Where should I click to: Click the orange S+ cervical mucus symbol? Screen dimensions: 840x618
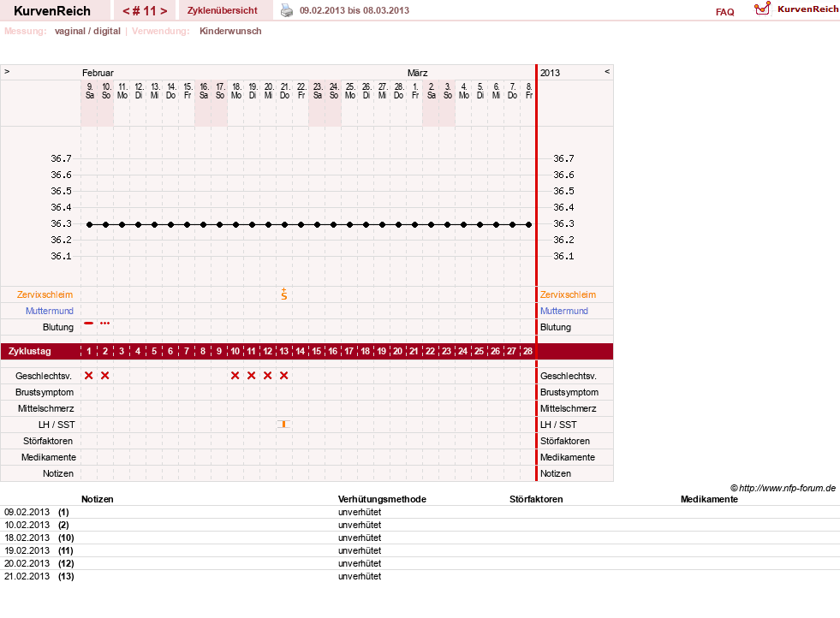tap(284, 294)
